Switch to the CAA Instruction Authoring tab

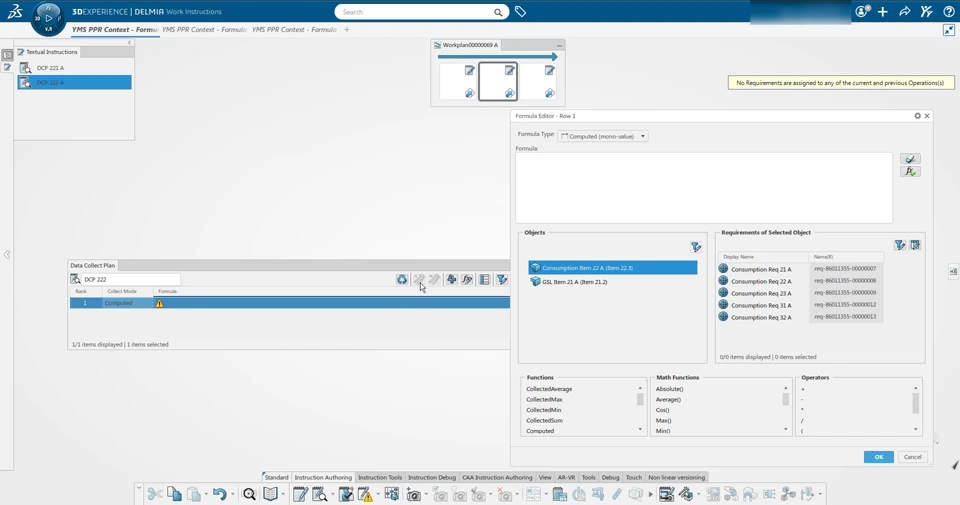[x=497, y=477]
